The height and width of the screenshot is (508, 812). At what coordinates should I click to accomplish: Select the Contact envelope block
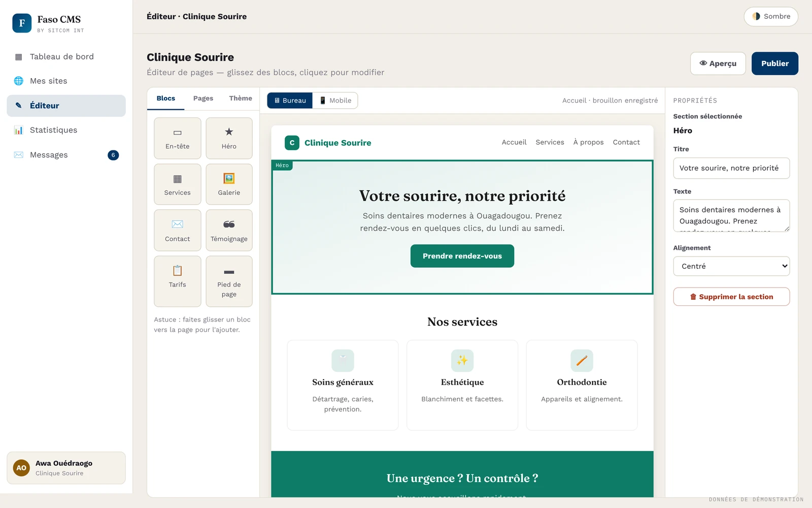click(178, 231)
